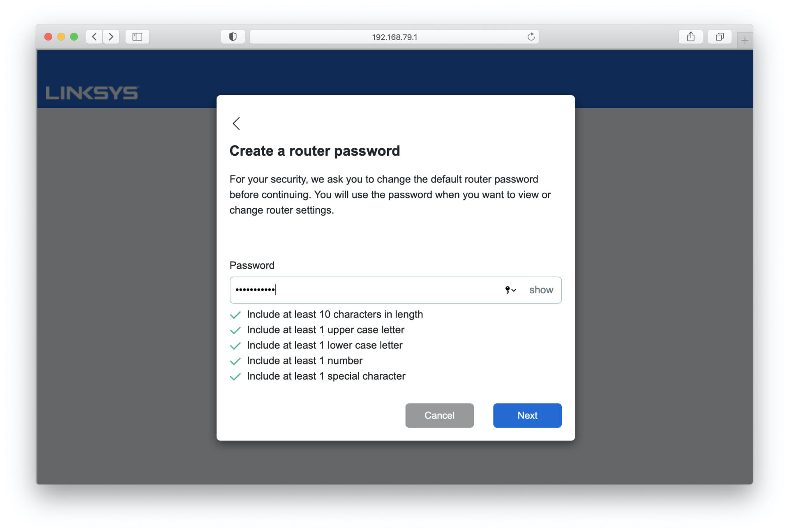Open the password autofill key dropdown
The height and width of the screenshot is (532, 789).
510,290
